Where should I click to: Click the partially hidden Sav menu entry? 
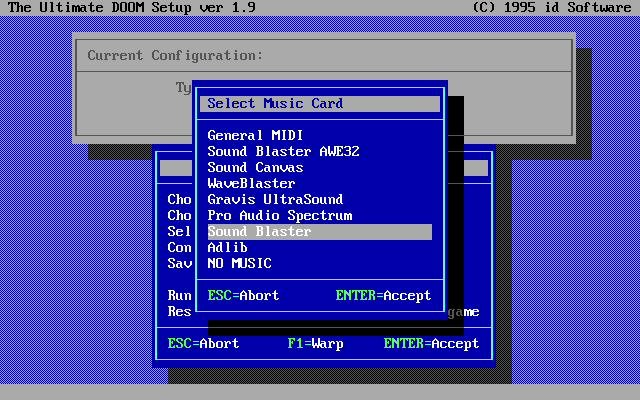[179, 263]
